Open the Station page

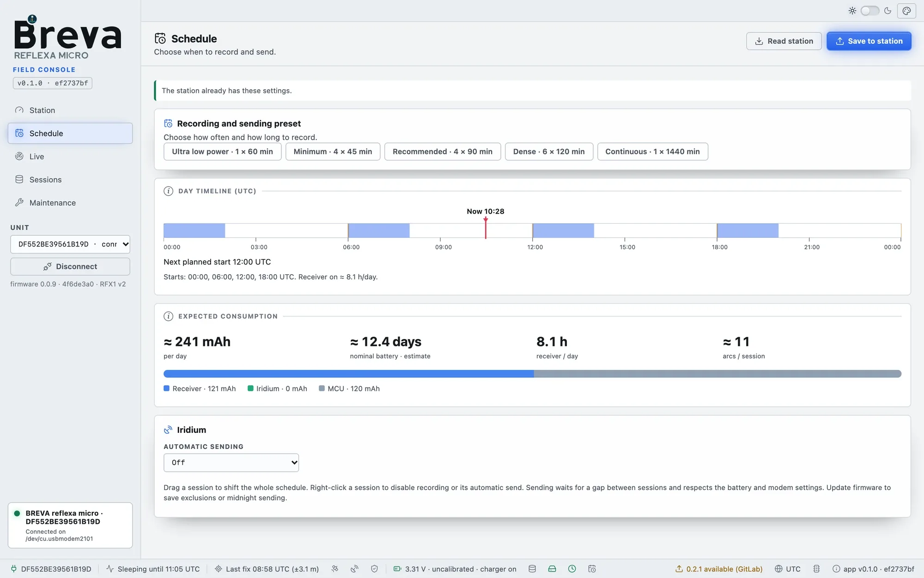(70, 110)
